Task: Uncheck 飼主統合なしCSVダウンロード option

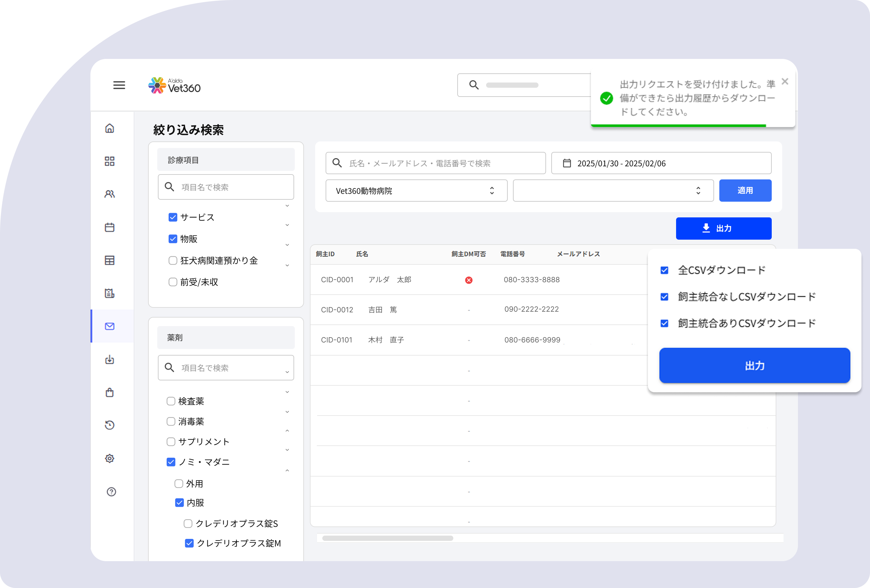Action: 665,297
